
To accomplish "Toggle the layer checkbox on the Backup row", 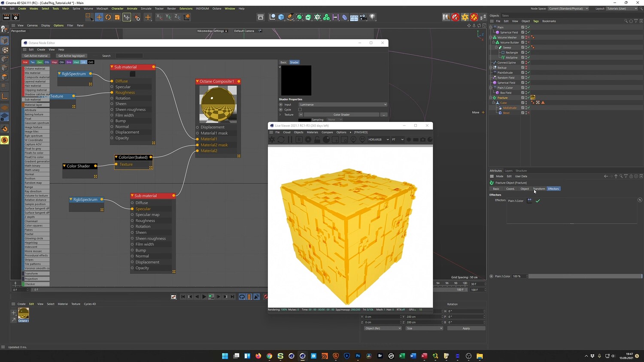I will point(523,67).
